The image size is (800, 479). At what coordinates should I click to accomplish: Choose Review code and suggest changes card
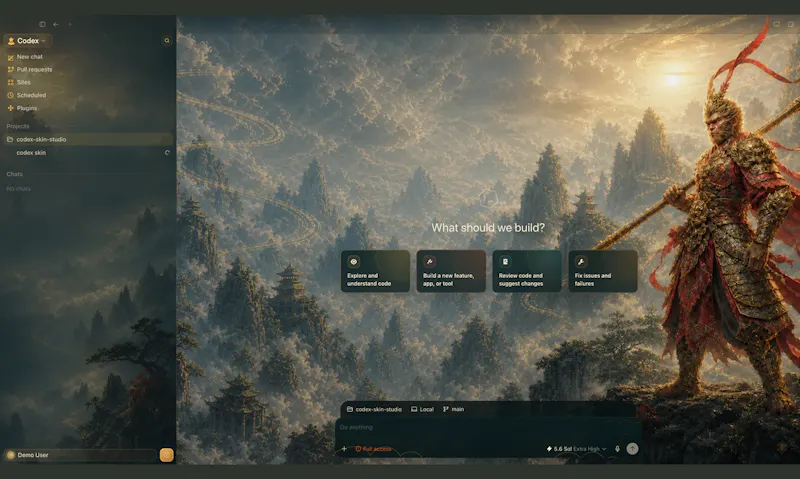click(527, 271)
